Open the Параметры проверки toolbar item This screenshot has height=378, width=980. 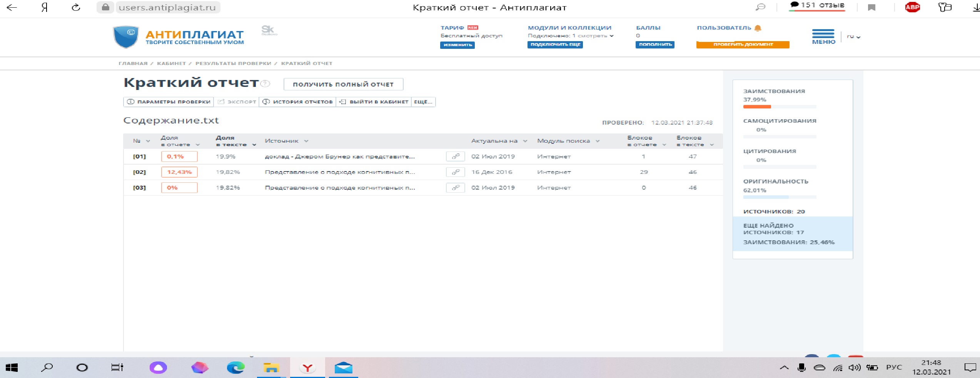[169, 102]
